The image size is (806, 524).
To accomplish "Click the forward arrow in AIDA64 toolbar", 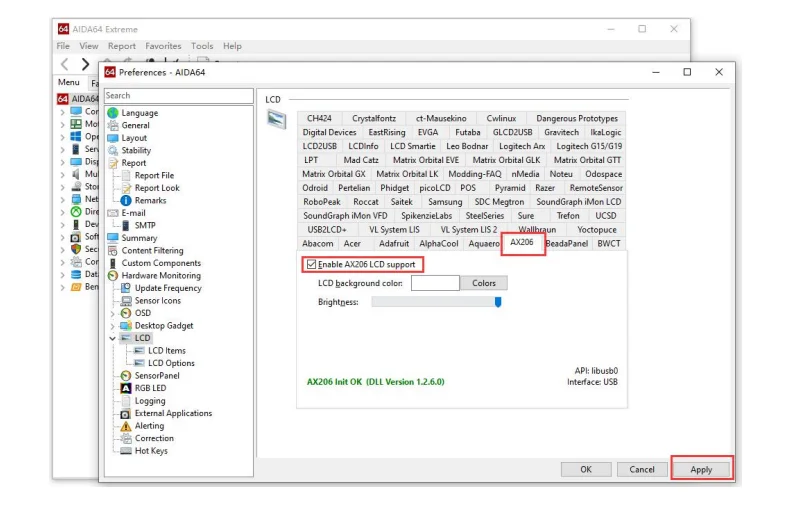I will [x=85, y=64].
